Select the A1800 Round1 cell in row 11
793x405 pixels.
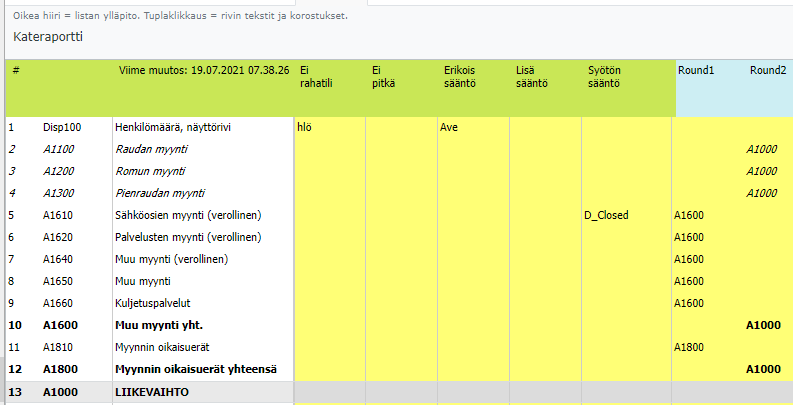click(690, 347)
